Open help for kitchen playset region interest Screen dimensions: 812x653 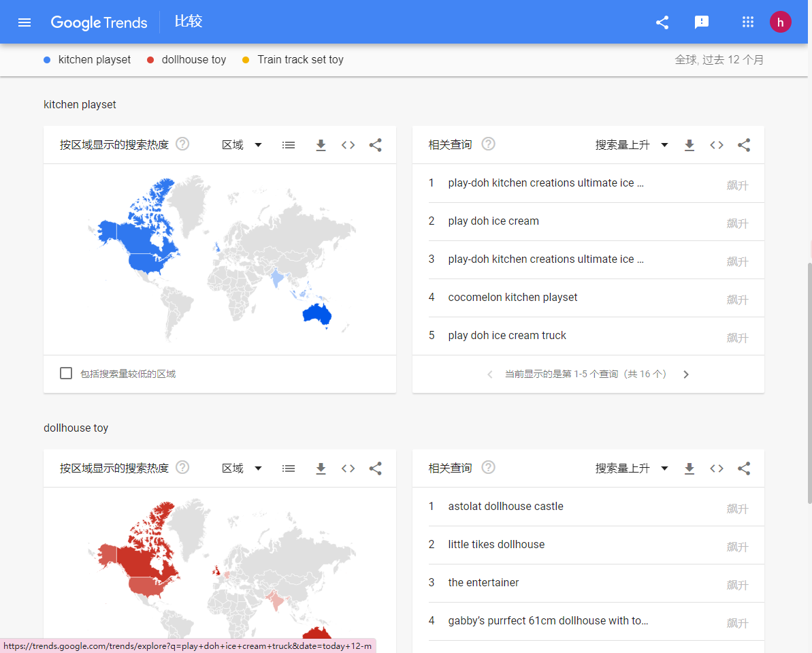click(x=182, y=144)
